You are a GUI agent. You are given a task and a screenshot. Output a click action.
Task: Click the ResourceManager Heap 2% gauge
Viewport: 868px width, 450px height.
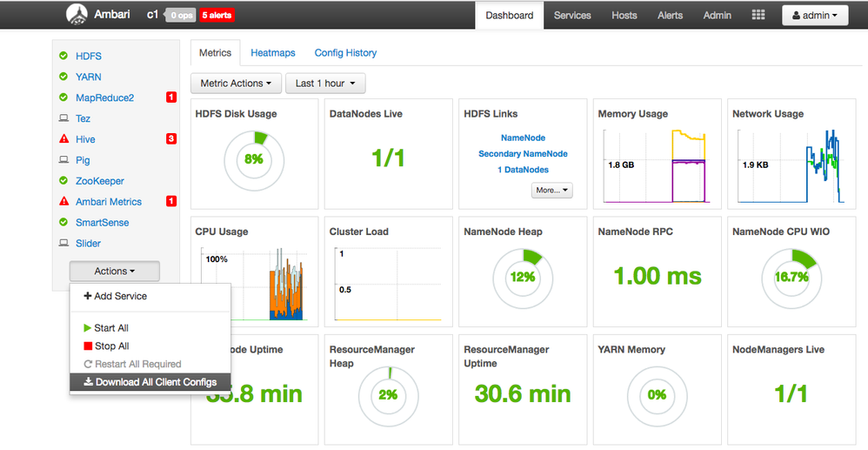coord(388,395)
